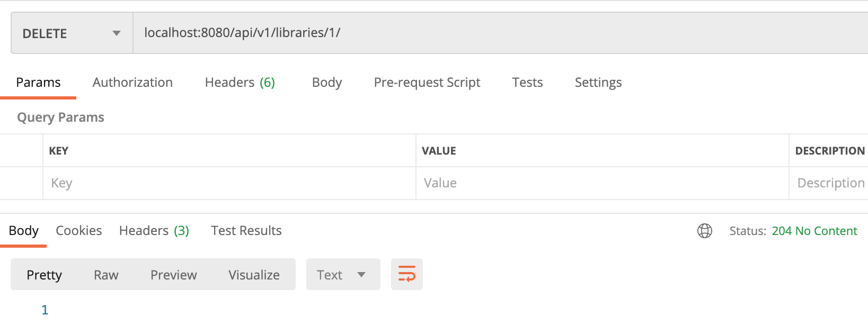Open the DELETE HTTP method dropdown
Image resolution: width=868 pixels, height=325 pixels.
click(72, 33)
